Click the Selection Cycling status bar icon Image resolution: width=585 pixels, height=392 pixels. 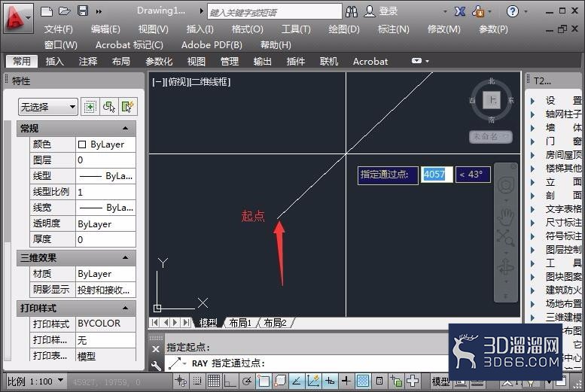tap(395, 381)
